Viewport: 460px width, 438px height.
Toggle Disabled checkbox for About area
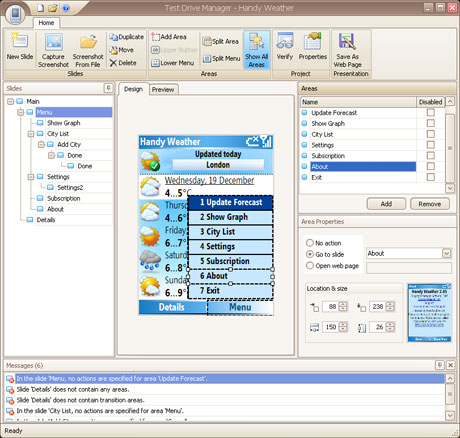[431, 166]
